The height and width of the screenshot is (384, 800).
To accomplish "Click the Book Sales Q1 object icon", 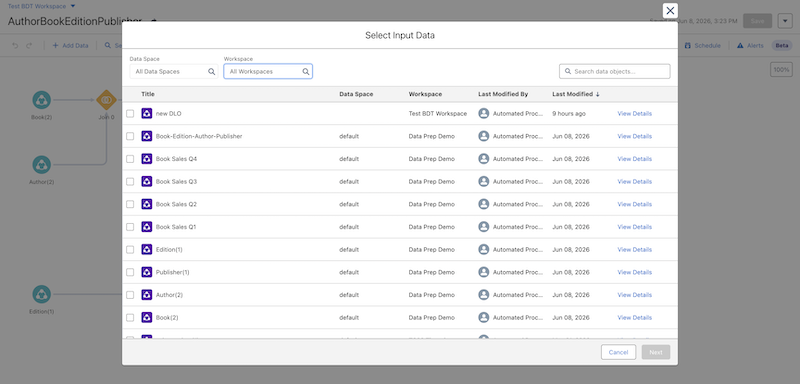I will pos(147,227).
